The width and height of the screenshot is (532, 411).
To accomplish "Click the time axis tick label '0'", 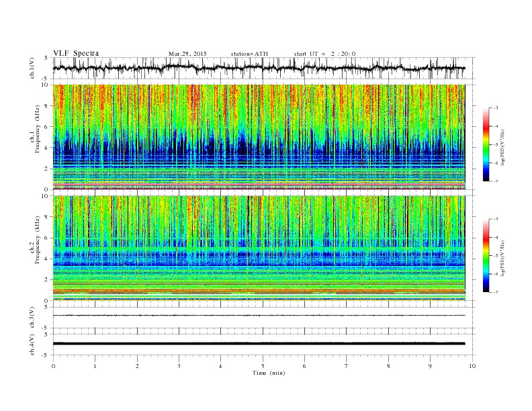I will (53, 366).
